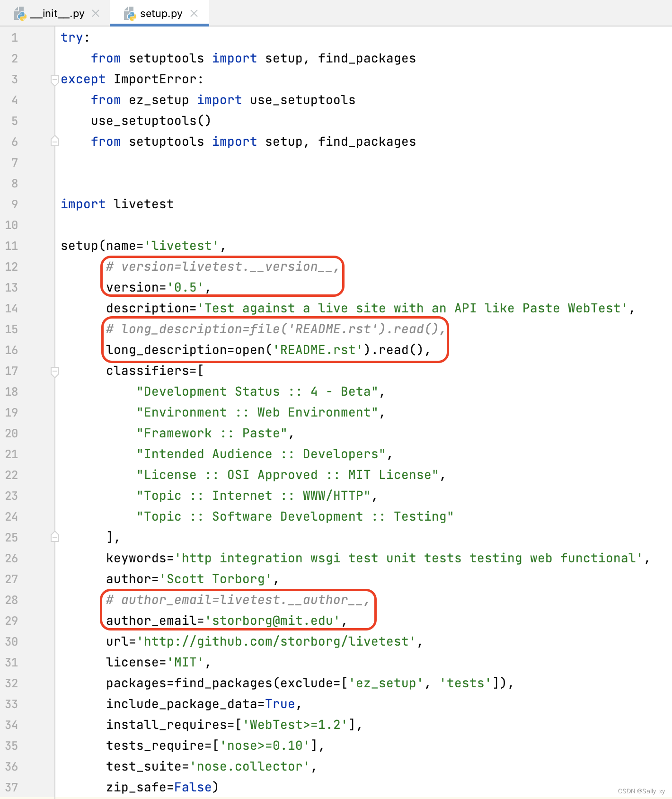Click "Development Status :: 4 - Beta" string

click(257, 391)
